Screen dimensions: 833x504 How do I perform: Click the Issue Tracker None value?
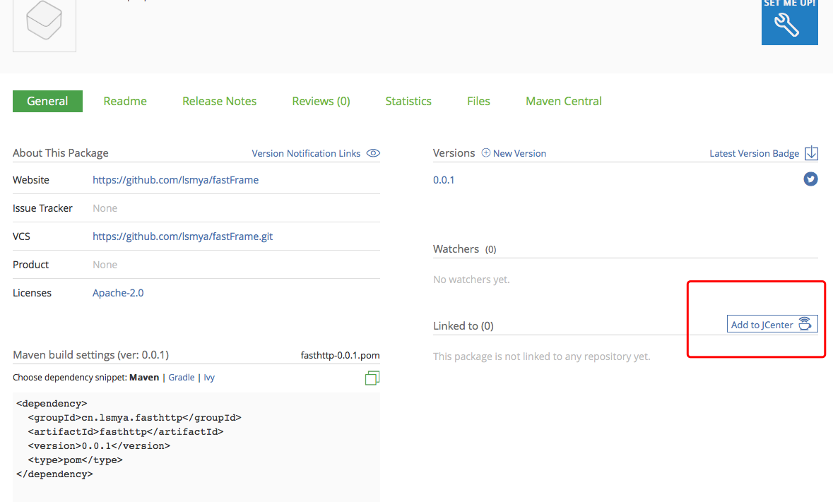coord(105,208)
